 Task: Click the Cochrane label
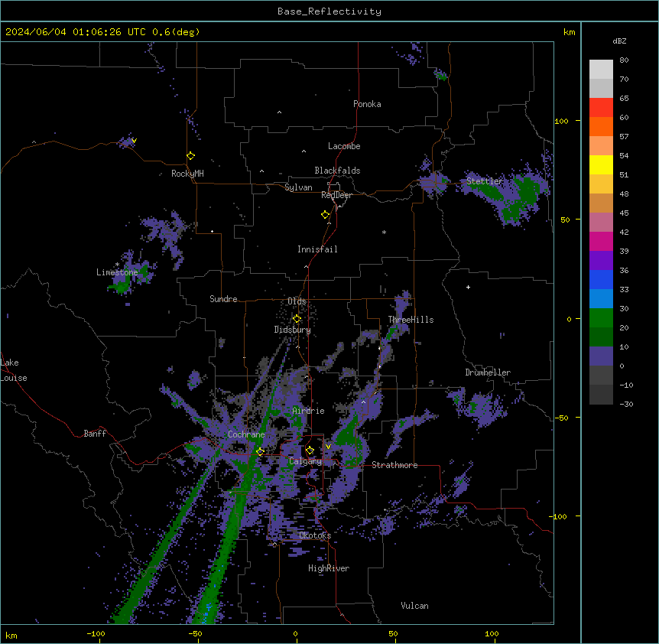tap(246, 434)
